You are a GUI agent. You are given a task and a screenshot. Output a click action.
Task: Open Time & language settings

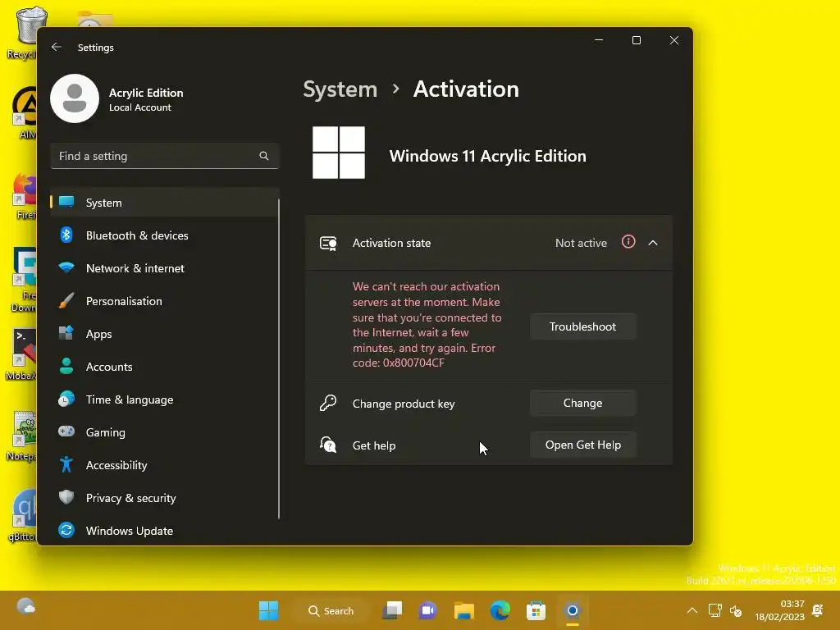coord(164,399)
